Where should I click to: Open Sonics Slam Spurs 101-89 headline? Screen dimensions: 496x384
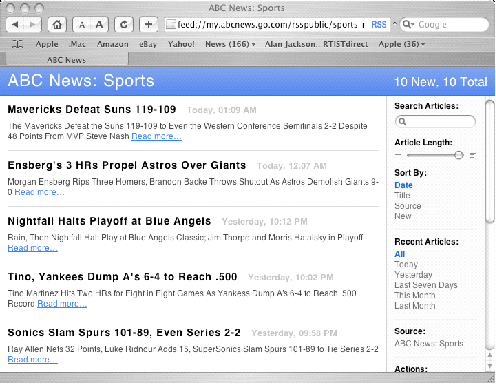pos(124,333)
